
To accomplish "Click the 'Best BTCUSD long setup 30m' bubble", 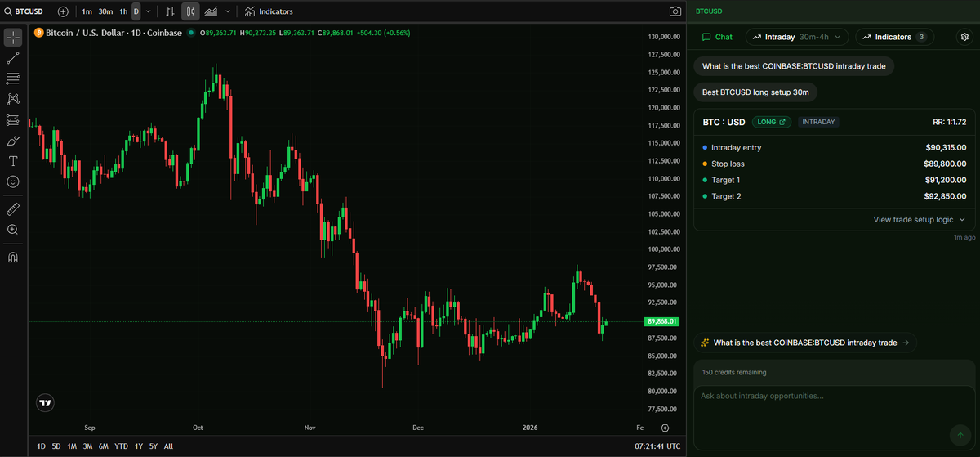I will click(755, 92).
